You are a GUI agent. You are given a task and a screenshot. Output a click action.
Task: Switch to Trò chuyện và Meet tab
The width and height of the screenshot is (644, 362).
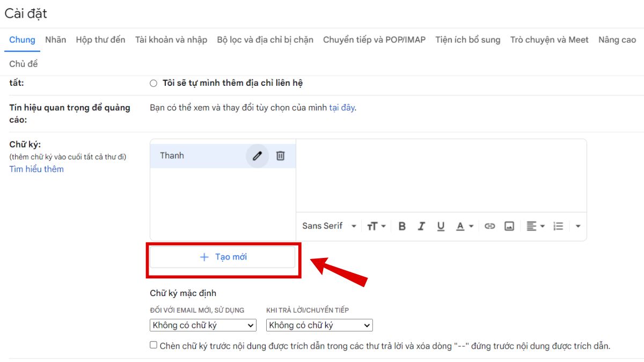550,40
